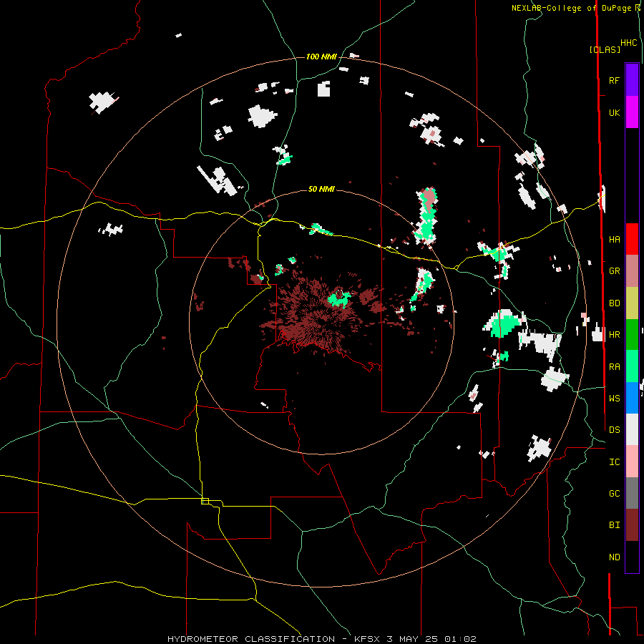Image resolution: width=644 pixels, height=644 pixels.
Task: Click the RF legend label
Action: coord(614,80)
